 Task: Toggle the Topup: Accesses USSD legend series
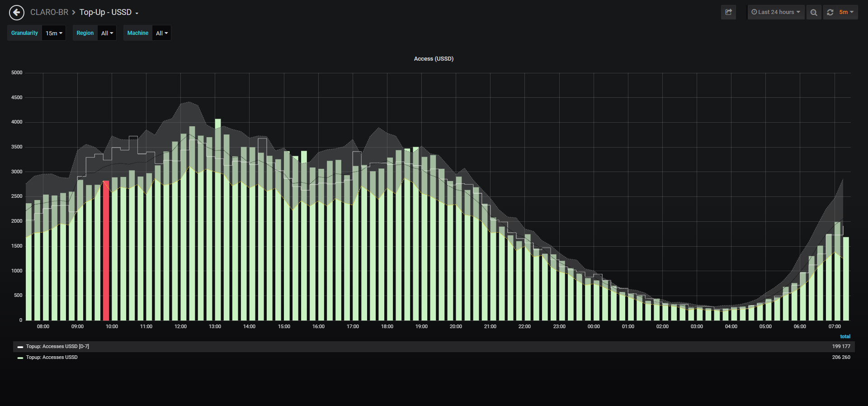pyautogui.click(x=52, y=358)
